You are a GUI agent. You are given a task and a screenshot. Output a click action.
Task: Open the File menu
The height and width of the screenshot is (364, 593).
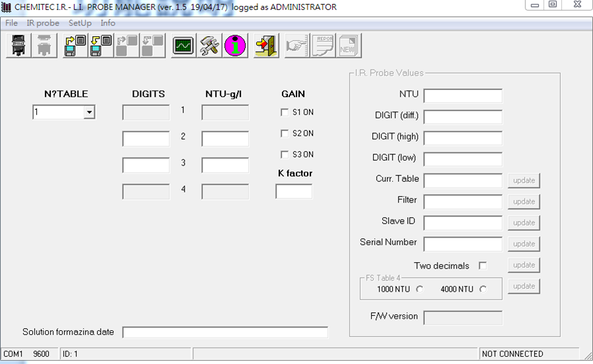(x=11, y=23)
